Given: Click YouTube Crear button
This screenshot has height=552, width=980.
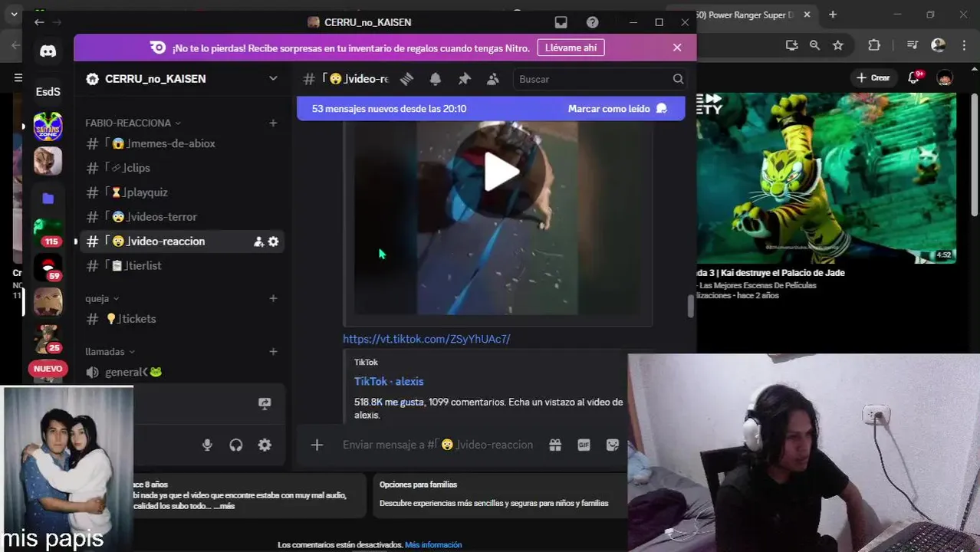Looking at the screenshot, I should tap(873, 77).
